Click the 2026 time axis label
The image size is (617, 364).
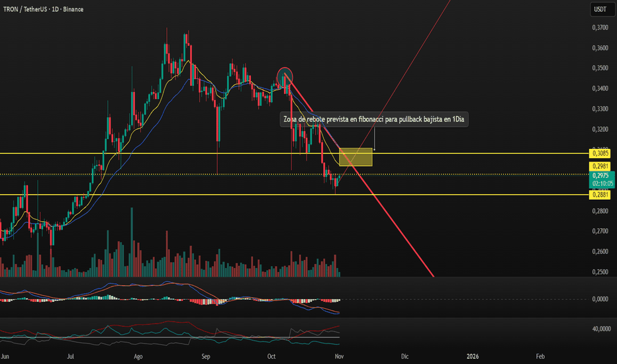pyautogui.click(x=473, y=357)
